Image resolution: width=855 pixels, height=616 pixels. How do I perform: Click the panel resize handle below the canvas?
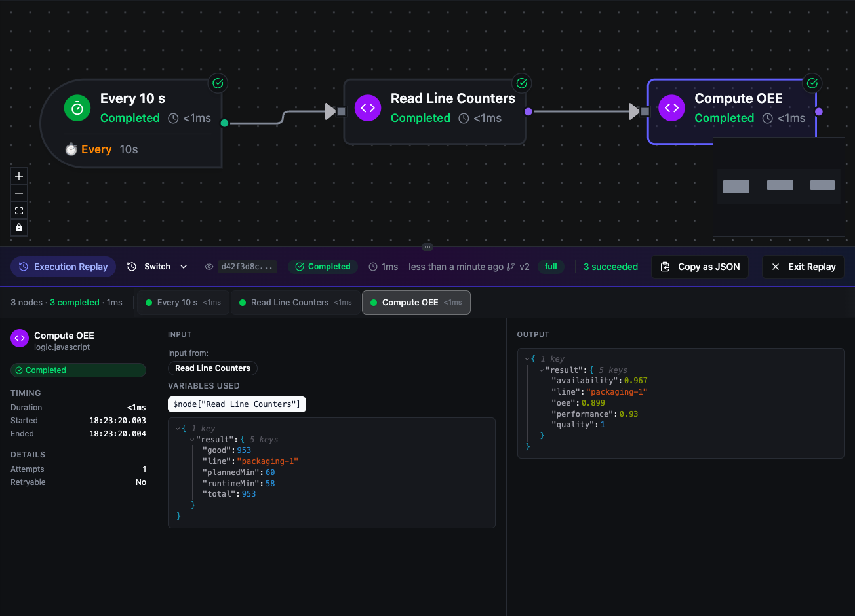click(428, 247)
